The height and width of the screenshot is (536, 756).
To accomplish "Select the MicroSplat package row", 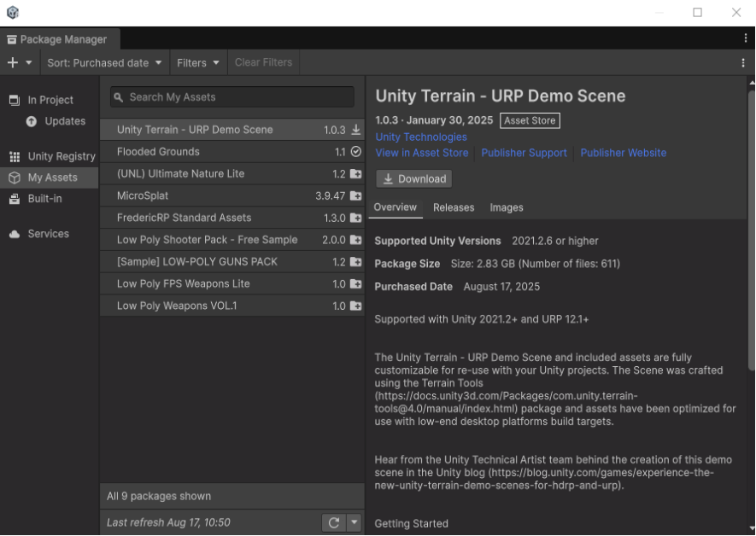I will (x=231, y=195).
